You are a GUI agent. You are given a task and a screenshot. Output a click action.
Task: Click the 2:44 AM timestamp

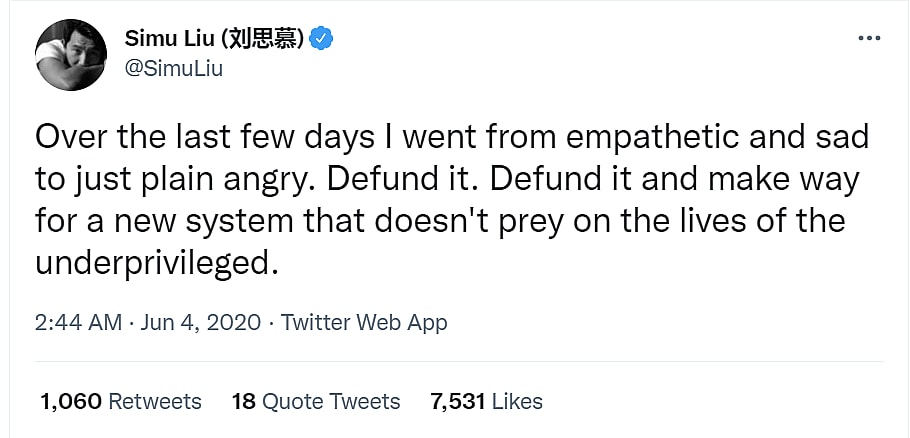[x=77, y=322]
